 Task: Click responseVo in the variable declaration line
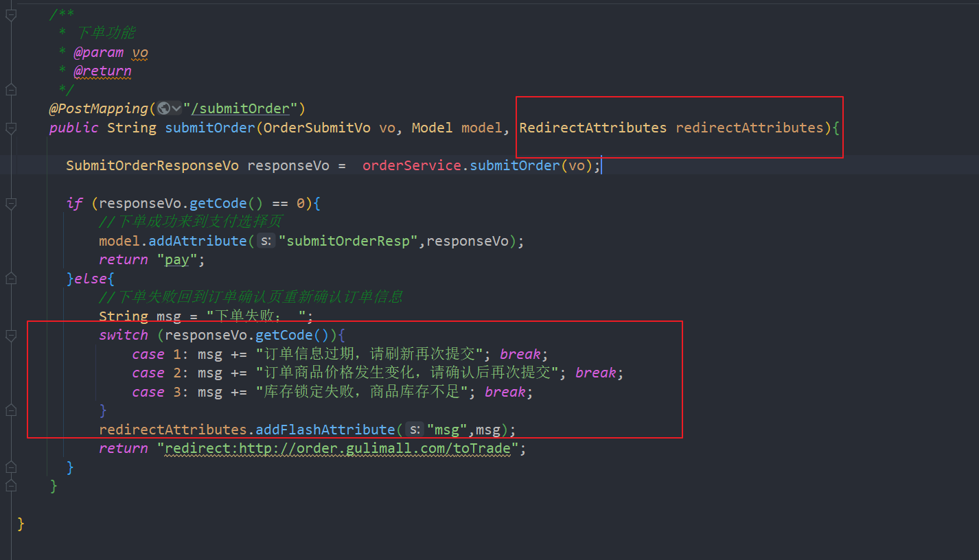click(288, 165)
